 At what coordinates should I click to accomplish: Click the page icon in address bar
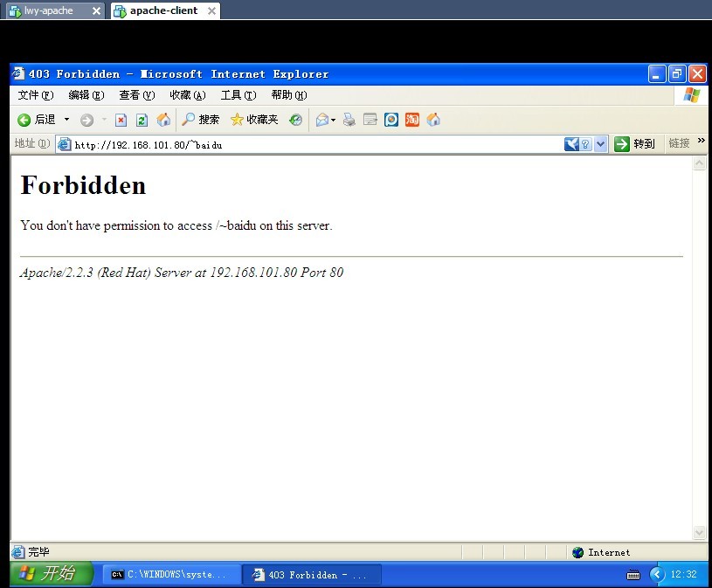tap(65, 144)
